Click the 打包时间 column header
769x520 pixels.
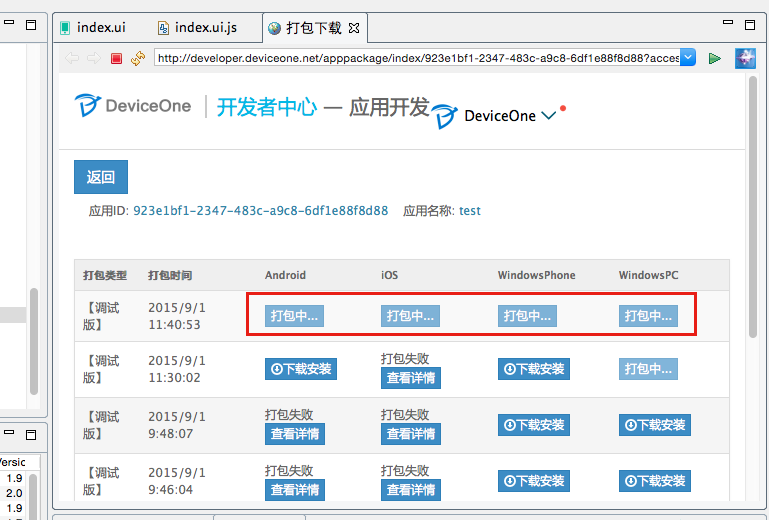[x=170, y=275]
